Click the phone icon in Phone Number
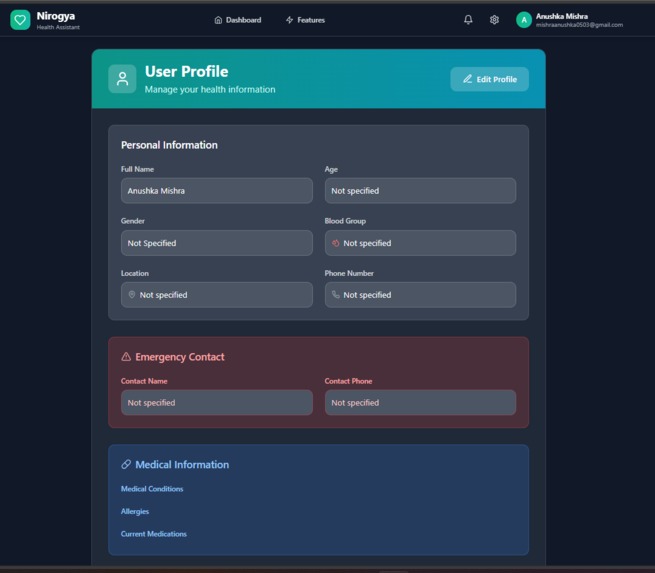655x573 pixels. tap(335, 294)
